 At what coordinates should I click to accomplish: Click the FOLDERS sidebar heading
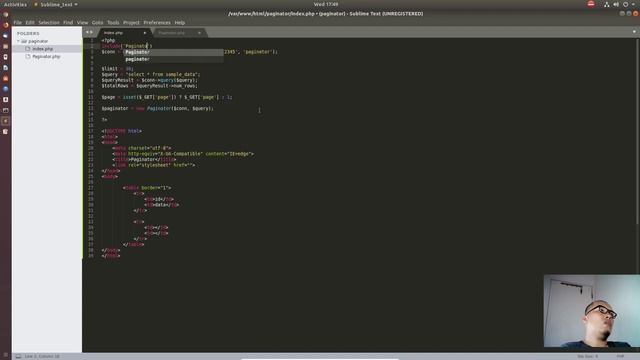pyautogui.click(x=28, y=33)
